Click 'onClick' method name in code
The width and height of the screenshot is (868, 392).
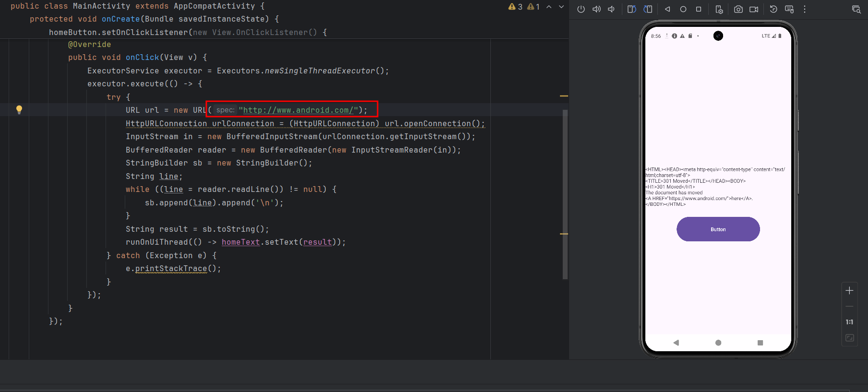pos(142,58)
